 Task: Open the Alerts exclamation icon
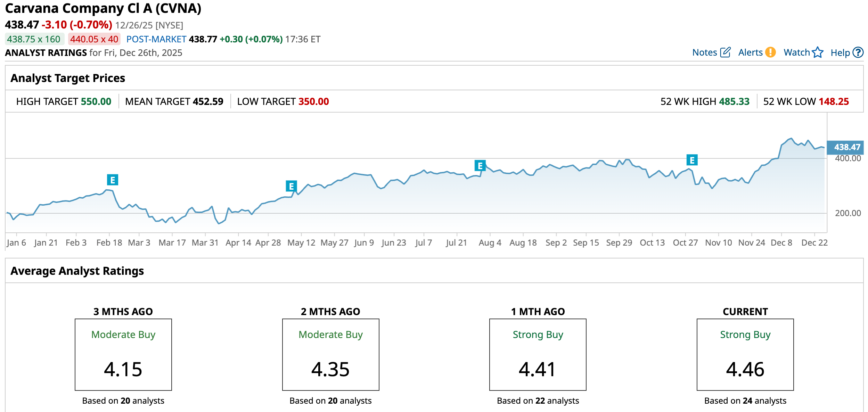(770, 52)
